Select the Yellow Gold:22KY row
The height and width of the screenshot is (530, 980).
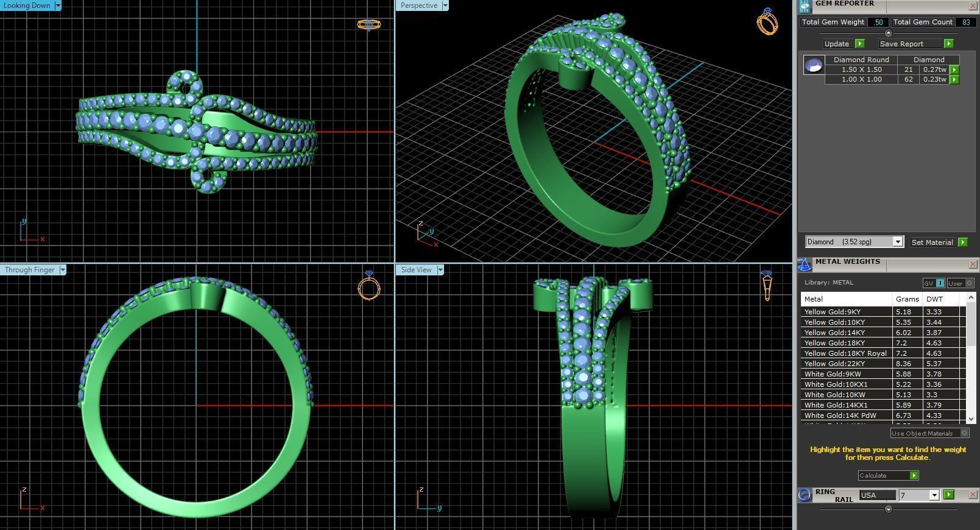pos(883,364)
